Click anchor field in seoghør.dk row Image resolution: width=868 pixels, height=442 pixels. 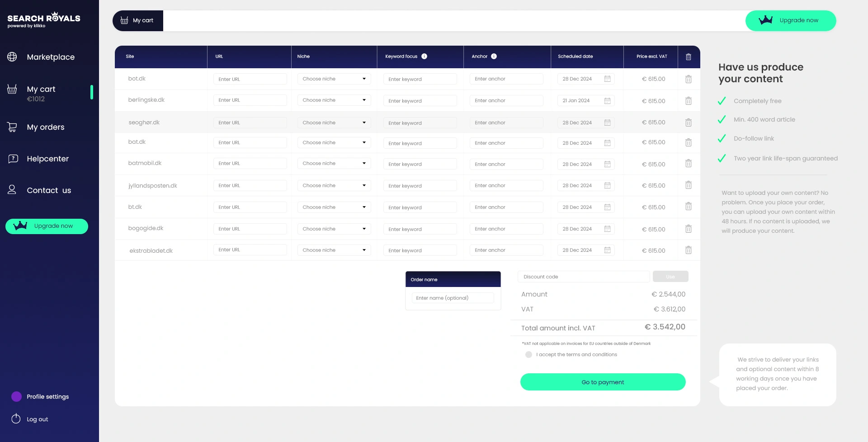coord(506,122)
